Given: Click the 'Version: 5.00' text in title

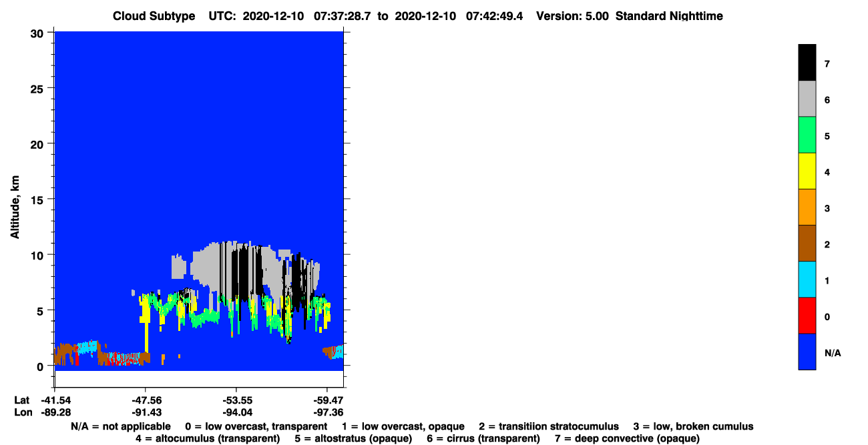Looking at the screenshot, I should 572,16.
